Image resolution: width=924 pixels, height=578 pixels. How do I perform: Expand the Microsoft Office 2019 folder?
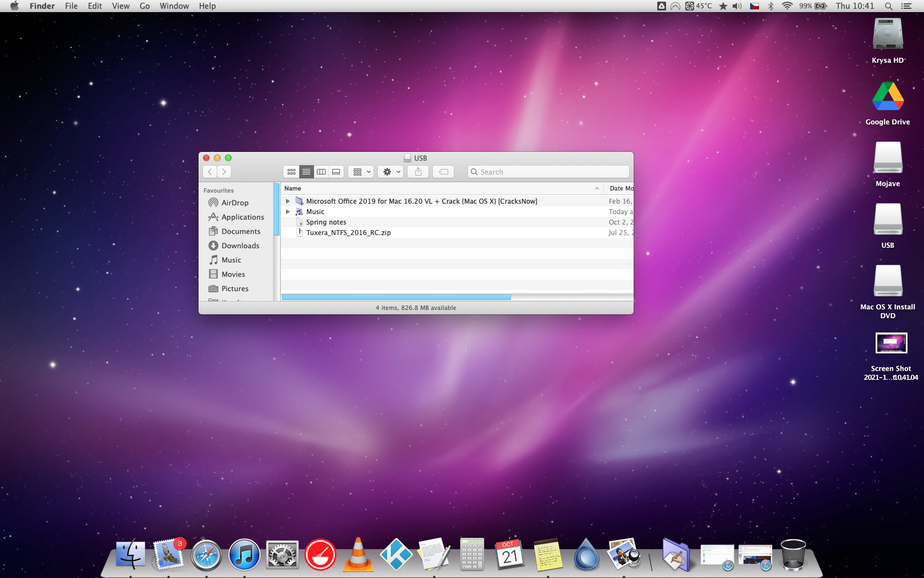288,201
